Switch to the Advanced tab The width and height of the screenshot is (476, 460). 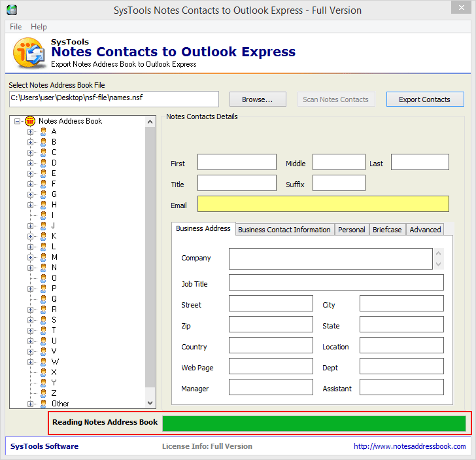point(425,230)
